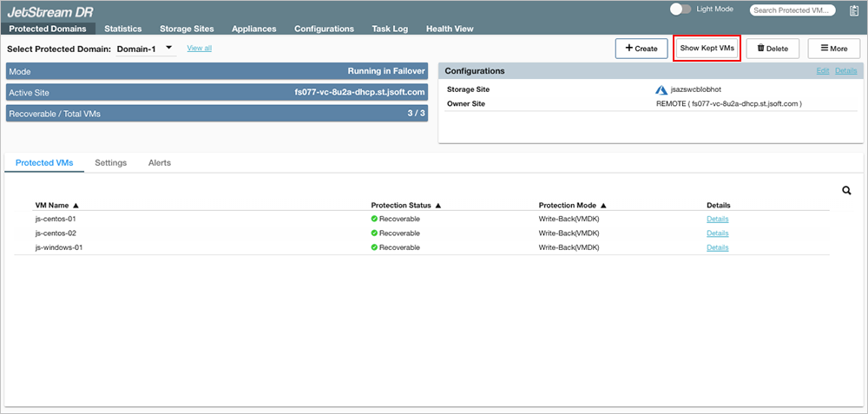The width and height of the screenshot is (868, 414).
Task: Go to the Task Log tab
Action: point(390,29)
